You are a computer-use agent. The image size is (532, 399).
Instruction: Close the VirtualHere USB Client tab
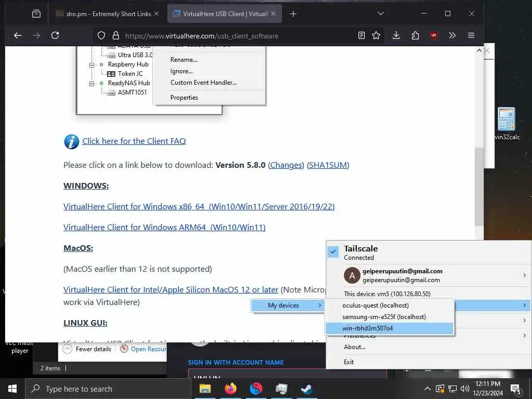pyautogui.click(x=273, y=14)
